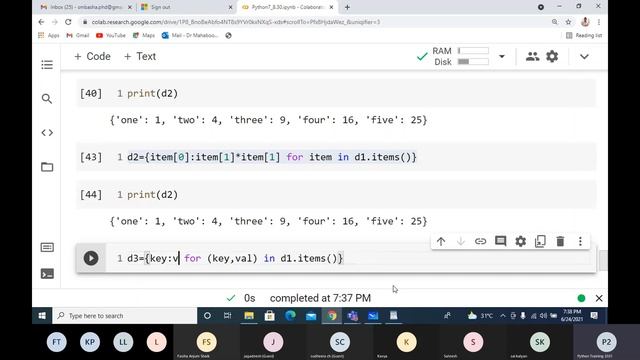The height and width of the screenshot is (360, 640).
Task: Select participant avatar FS
Action: [x=207, y=342]
